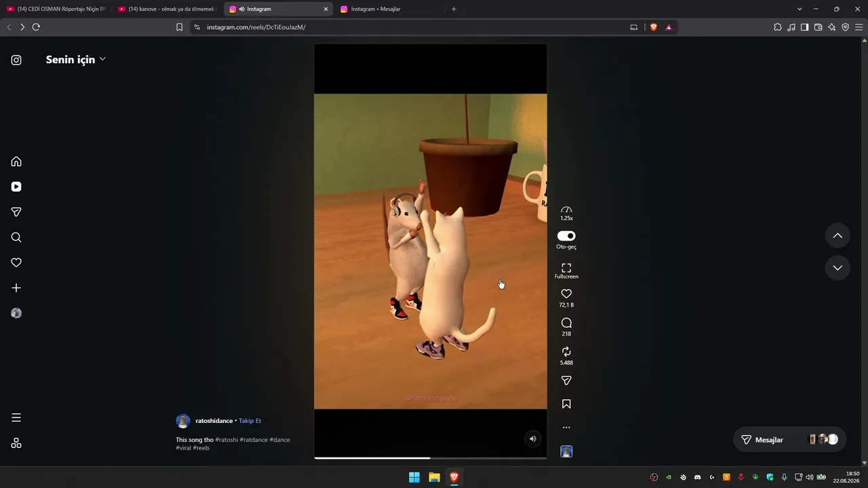Screen dimensions: 868x488
Task: Open the Instagram logo home link
Action: 16,60
